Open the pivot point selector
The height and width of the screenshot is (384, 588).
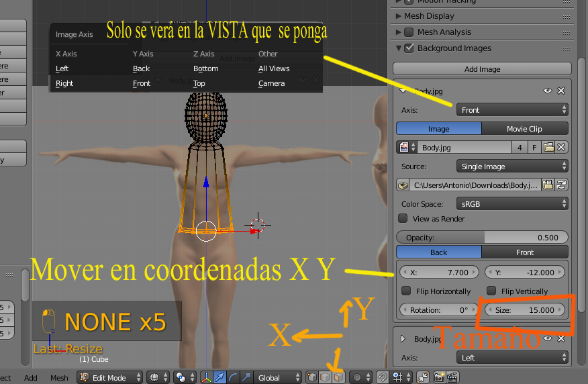tap(185, 377)
